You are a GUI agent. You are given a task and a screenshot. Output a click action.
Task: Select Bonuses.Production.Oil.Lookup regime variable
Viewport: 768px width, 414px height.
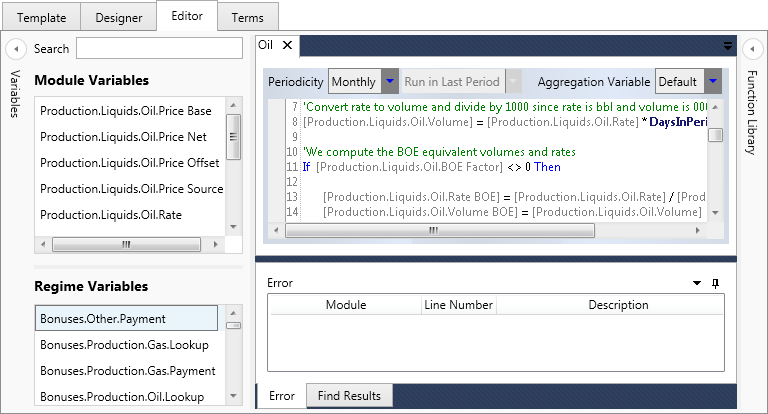122,397
